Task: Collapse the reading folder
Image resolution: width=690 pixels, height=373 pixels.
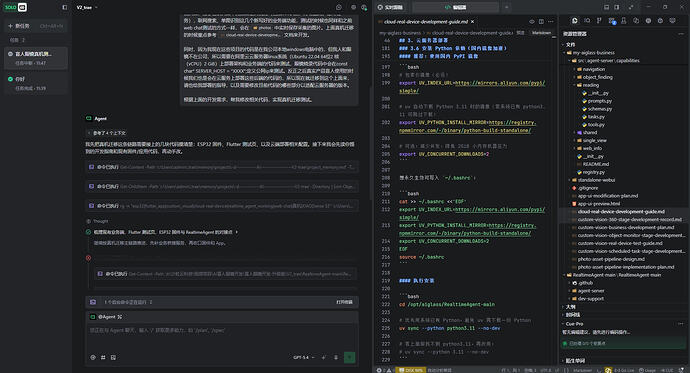Action: tap(587, 85)
